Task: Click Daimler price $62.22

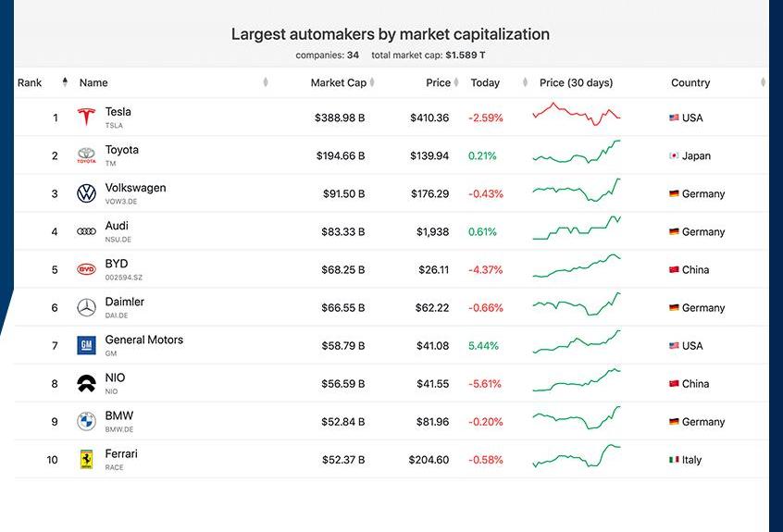Action: coord(432,308)
